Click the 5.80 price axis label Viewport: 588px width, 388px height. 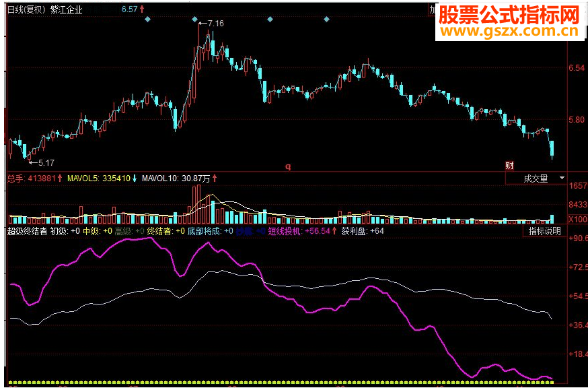[x=577, y=120]
